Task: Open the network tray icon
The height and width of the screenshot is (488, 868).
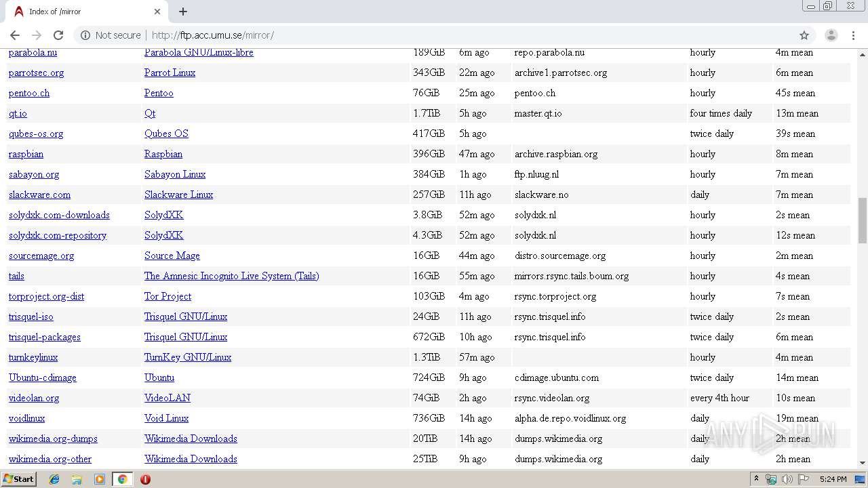Action: pyautogui.click(x=771, y=479)
